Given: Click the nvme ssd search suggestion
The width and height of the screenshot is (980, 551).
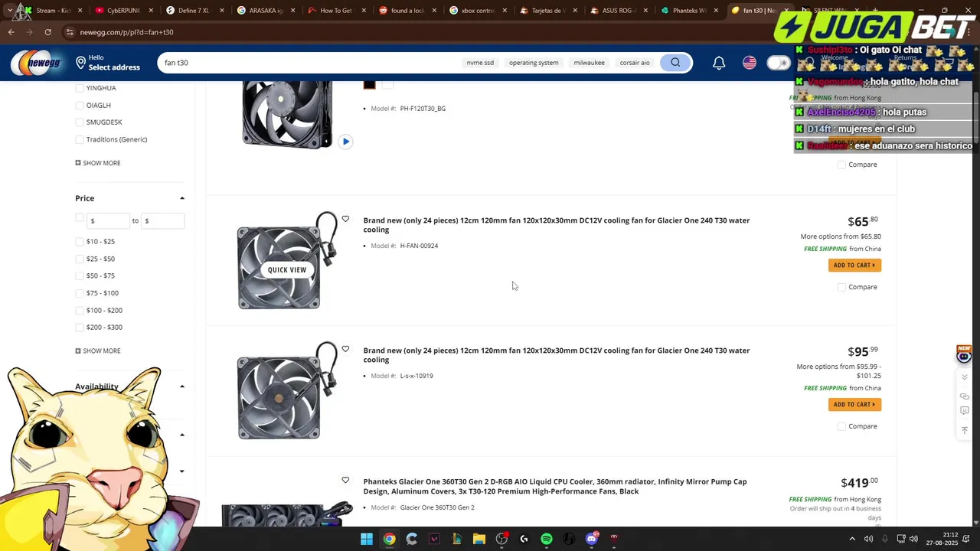Looking at the screenshot, I should [x=480, y=63].
